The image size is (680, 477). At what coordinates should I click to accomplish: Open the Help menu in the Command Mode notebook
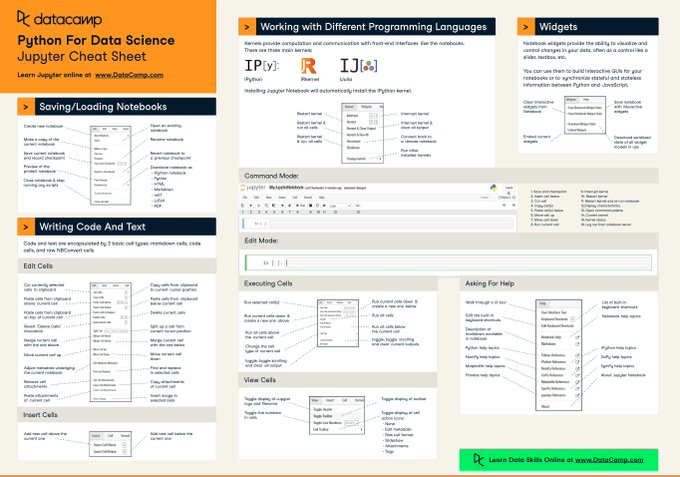tap(321, 197)
